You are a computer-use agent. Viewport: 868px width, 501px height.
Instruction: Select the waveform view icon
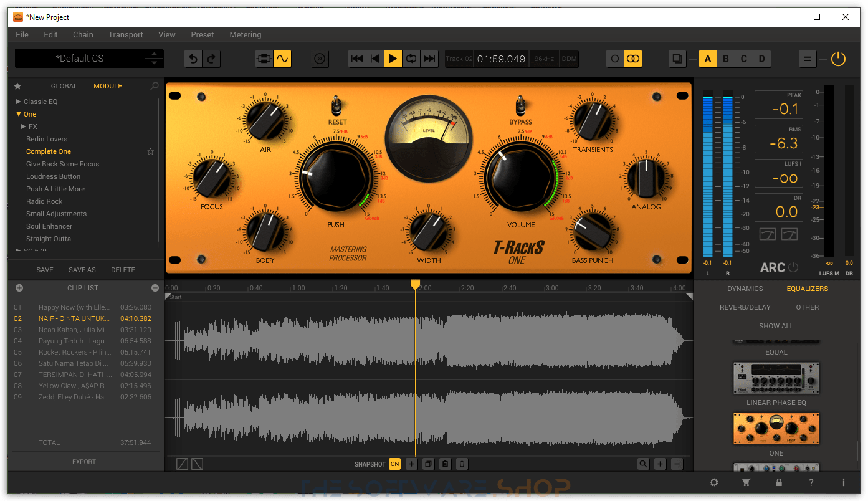282,59
